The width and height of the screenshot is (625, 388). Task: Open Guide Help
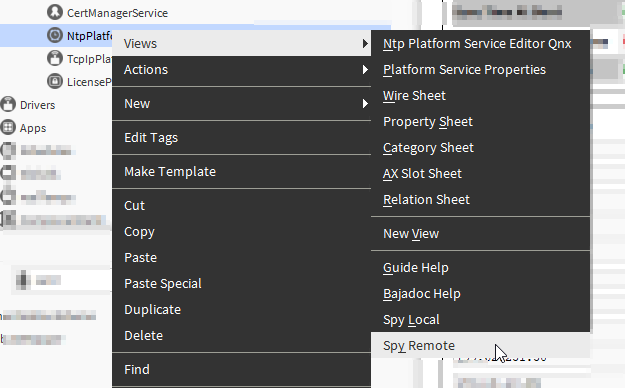(x=480, y=268)
